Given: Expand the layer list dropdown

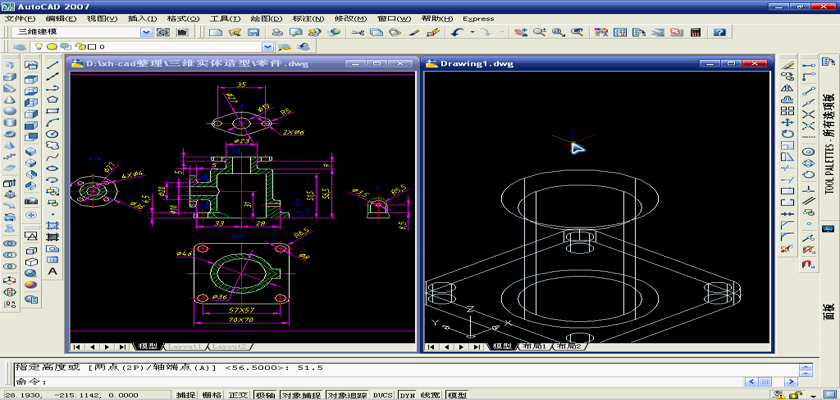Looking at the screenshot, I should click(x=267, y=46).
